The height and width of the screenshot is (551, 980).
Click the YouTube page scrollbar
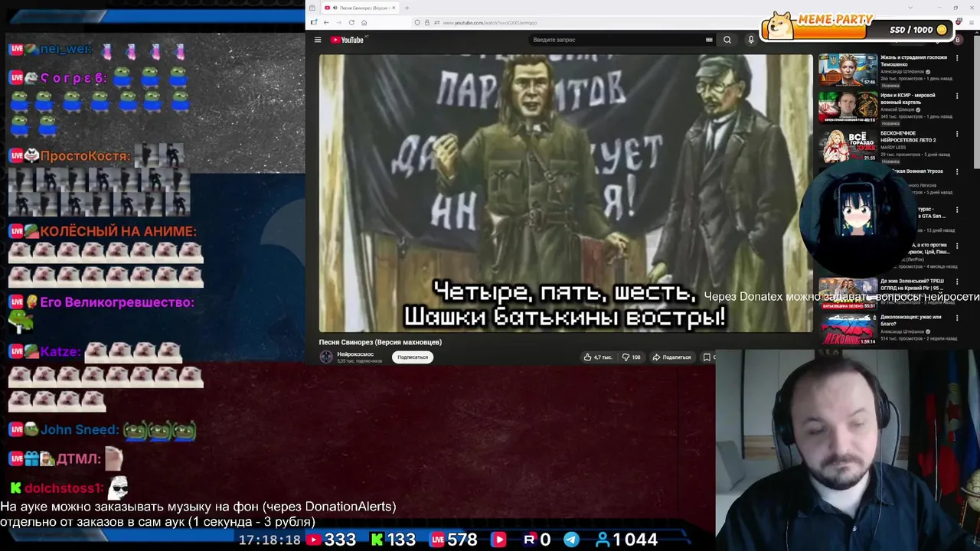point(976,103)
